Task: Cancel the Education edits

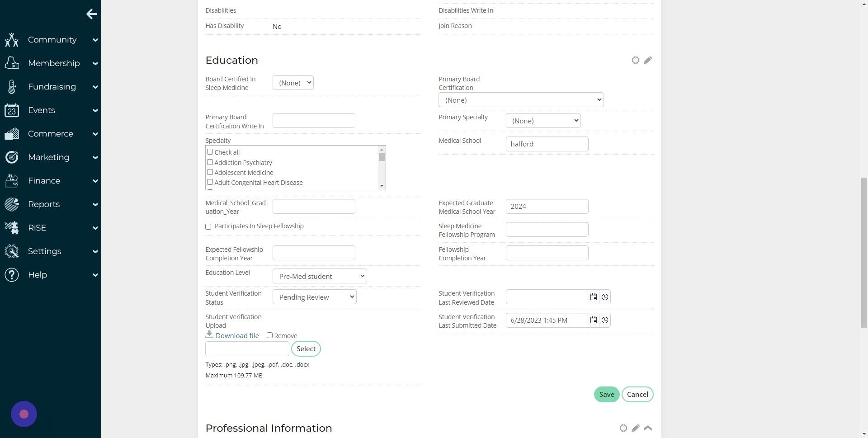Action: point(637,395)
